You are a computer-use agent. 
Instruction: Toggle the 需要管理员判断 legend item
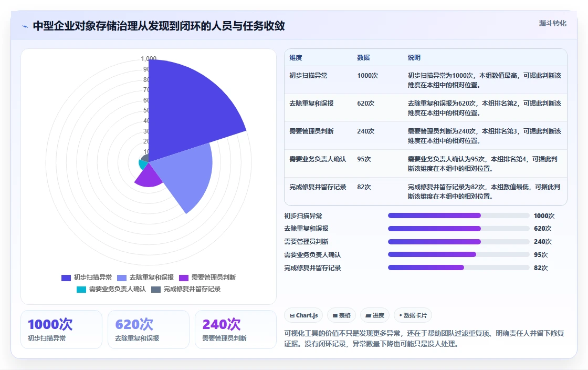pos(207,277)
